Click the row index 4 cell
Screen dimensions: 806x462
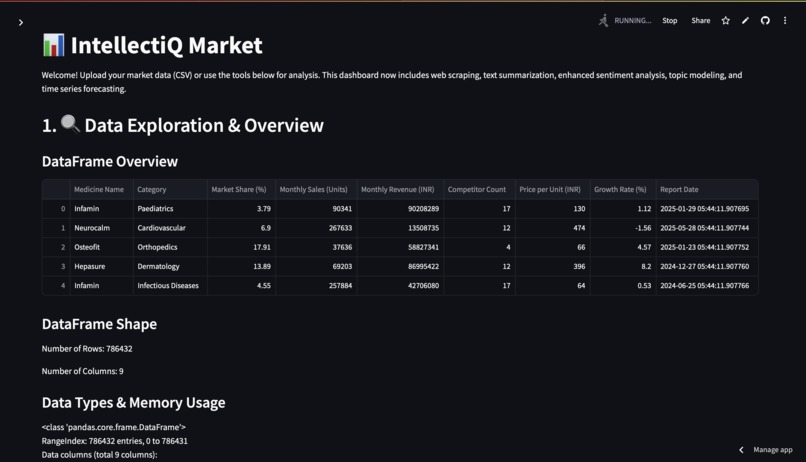[56, 286]
